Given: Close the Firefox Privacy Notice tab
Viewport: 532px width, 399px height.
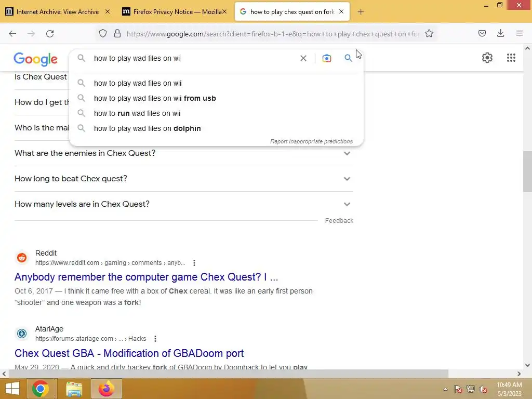Looking at the screenshot, I should (224, 11).
